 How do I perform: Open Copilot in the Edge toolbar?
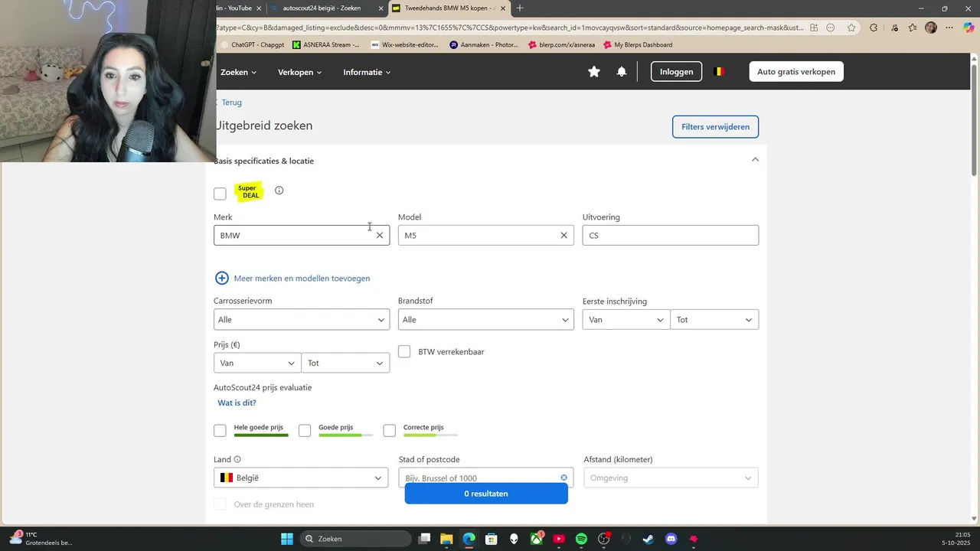pos(969,28)
